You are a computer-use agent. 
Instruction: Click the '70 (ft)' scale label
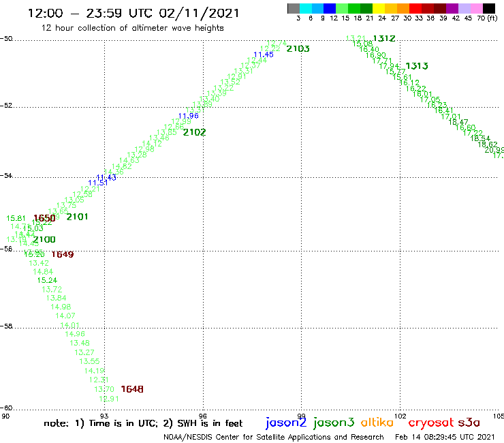point(487,18)
